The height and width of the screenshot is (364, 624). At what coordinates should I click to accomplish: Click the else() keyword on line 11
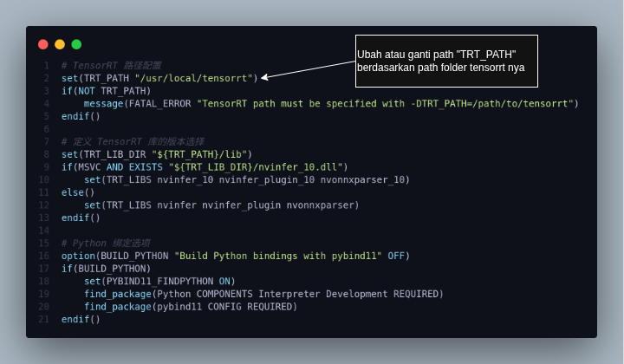[78, 192]
